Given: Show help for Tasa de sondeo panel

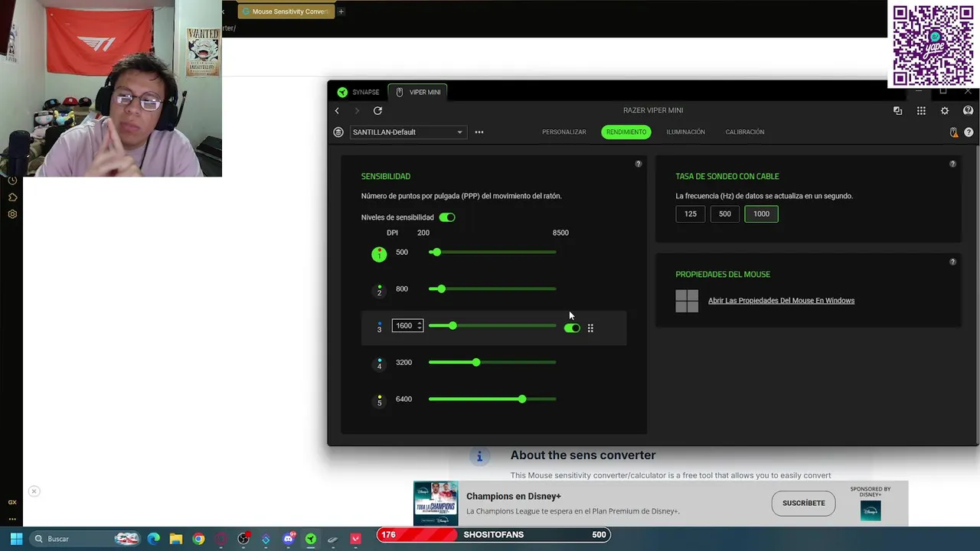Looking at the screenshot, I should (953, 164).
